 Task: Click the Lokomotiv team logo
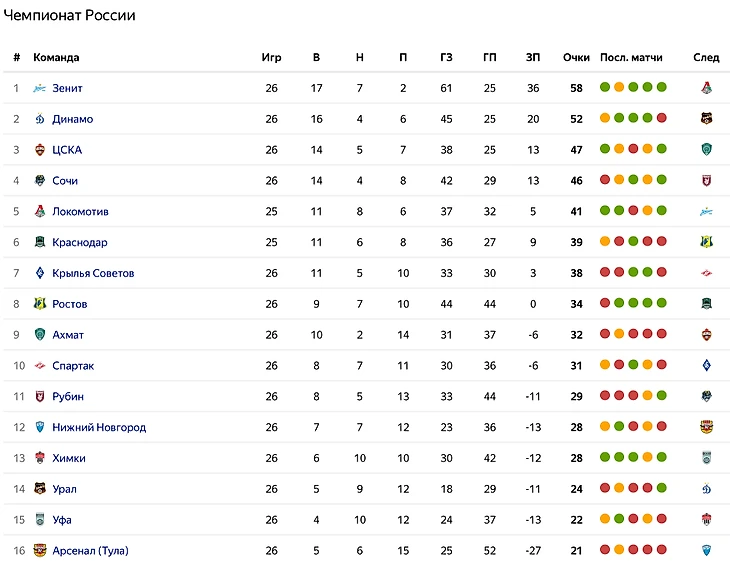coord(40,212)
